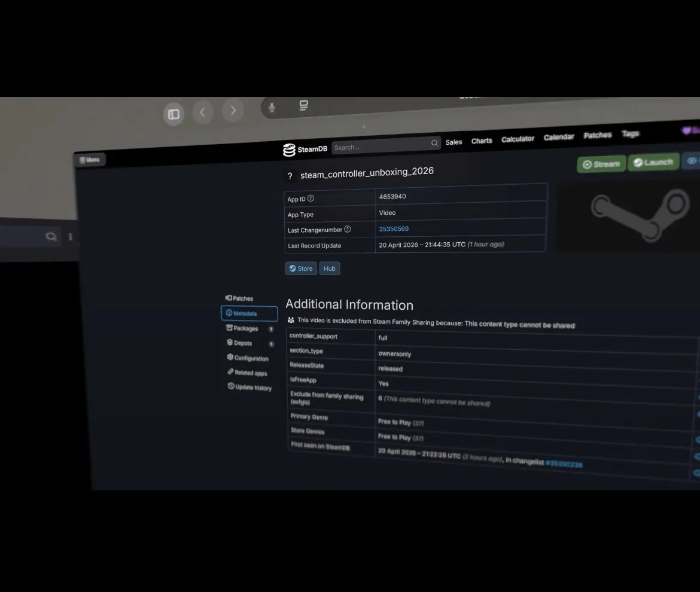Open the Tags menu item

point(631,133)
